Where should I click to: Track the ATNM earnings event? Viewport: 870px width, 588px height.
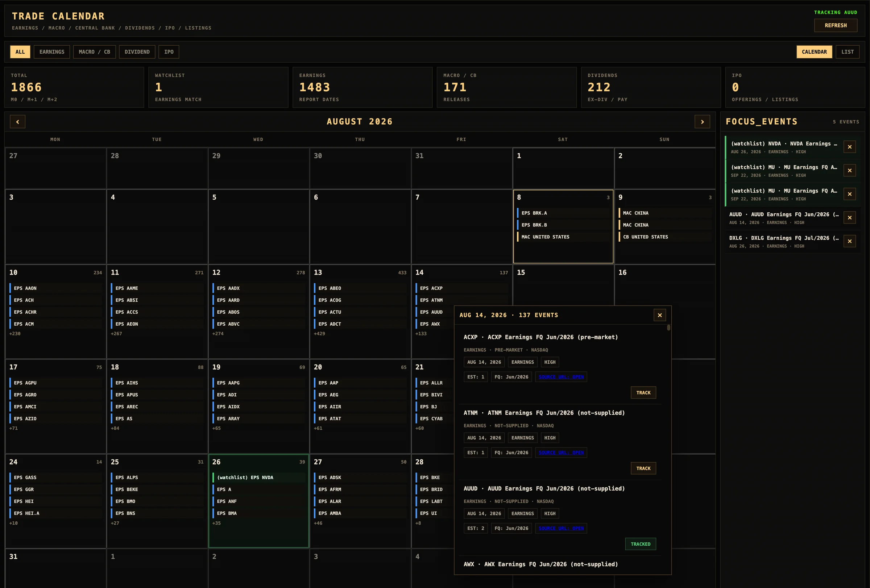(x=643, y=468)
